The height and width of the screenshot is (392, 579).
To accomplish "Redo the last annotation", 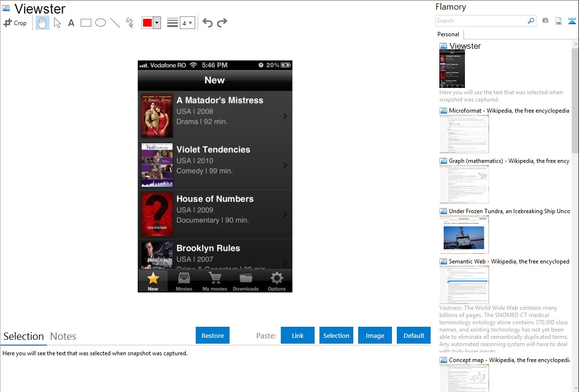I will (x=222, y=23).
